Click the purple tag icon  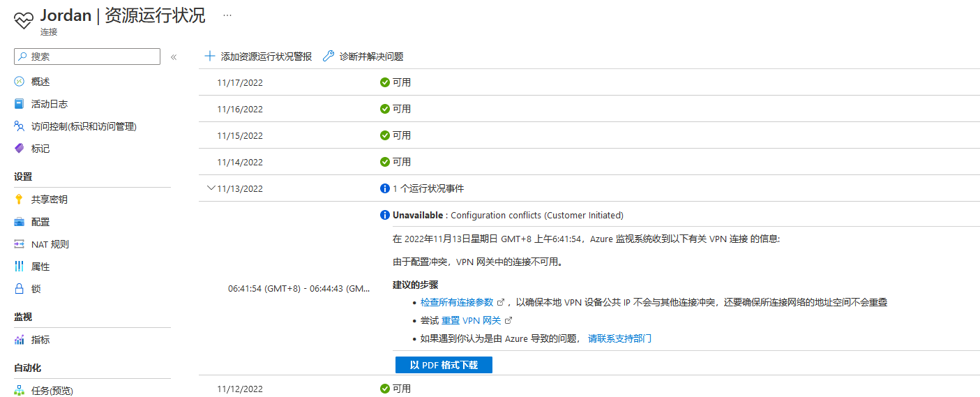tap(19, 149)
